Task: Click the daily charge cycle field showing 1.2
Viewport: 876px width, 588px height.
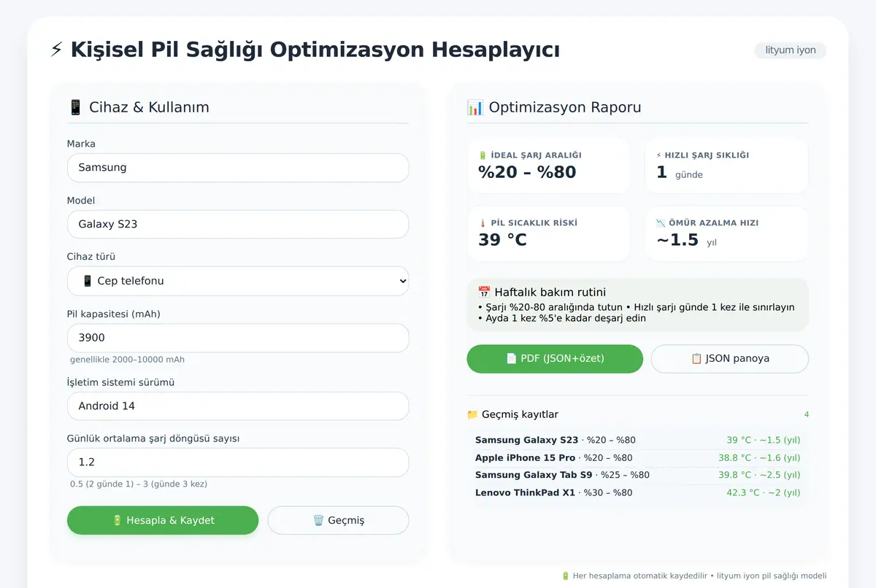Action: click(x=238, y=463)
